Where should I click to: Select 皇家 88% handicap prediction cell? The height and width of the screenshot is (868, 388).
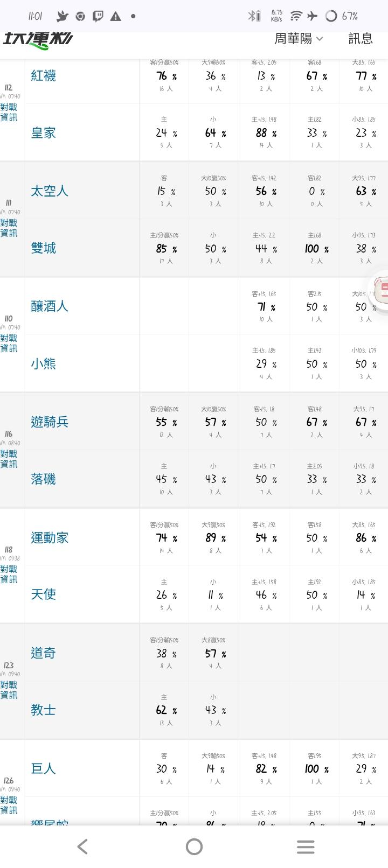[x=264, y=132]
